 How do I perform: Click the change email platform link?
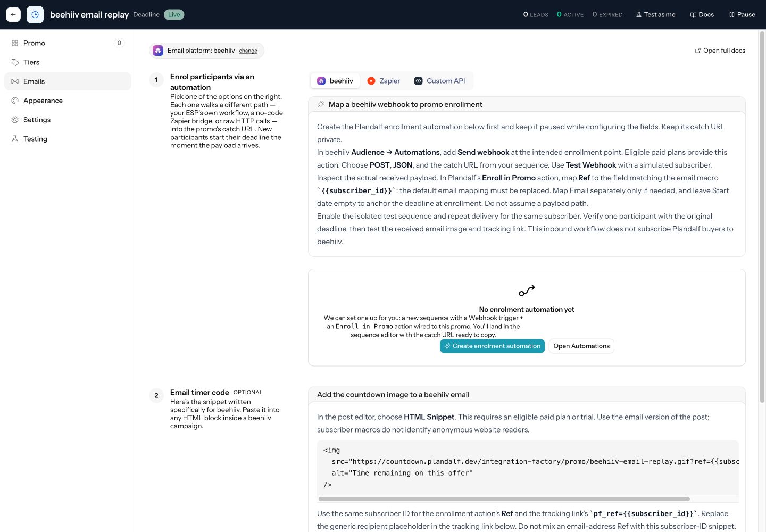point(248,51)
